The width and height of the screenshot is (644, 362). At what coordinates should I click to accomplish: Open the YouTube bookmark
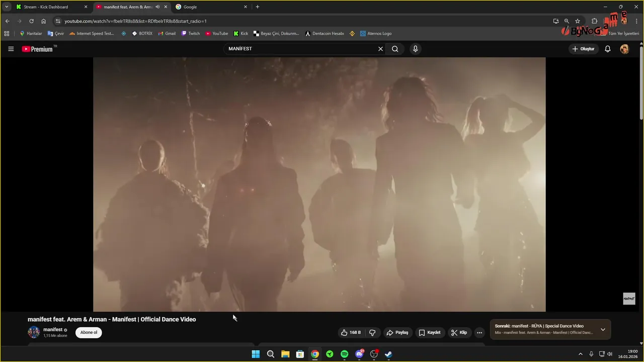[x=217, y=34]
